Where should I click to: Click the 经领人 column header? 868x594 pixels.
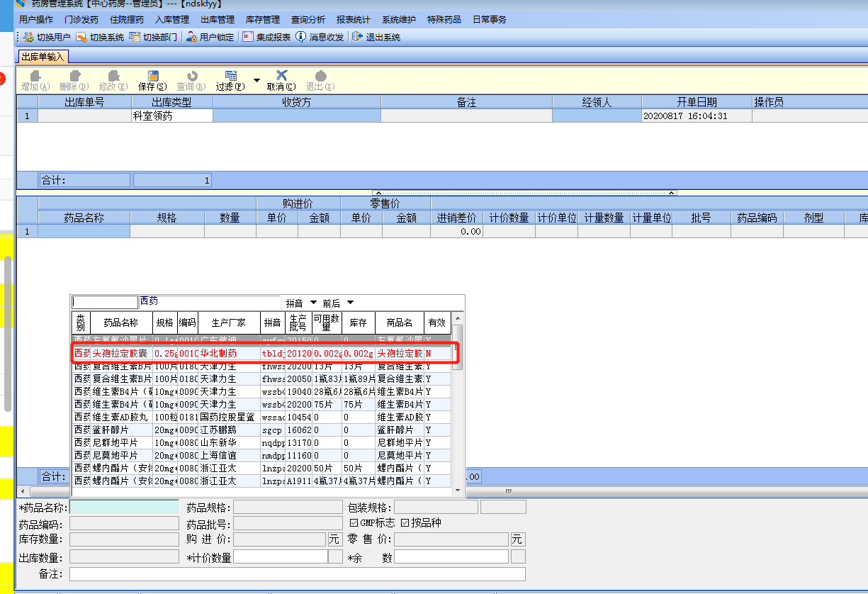tap(597, 103)
